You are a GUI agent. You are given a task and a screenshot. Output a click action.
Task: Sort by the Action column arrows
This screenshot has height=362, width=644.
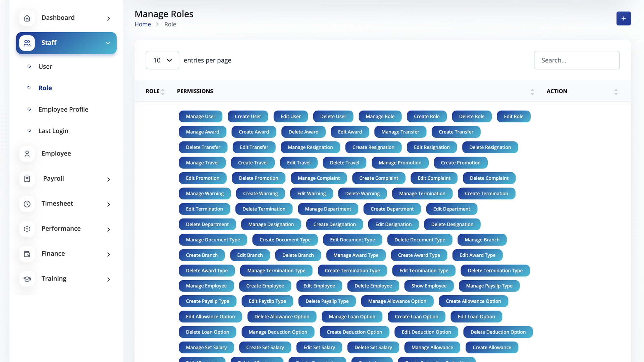pos(616,92)
